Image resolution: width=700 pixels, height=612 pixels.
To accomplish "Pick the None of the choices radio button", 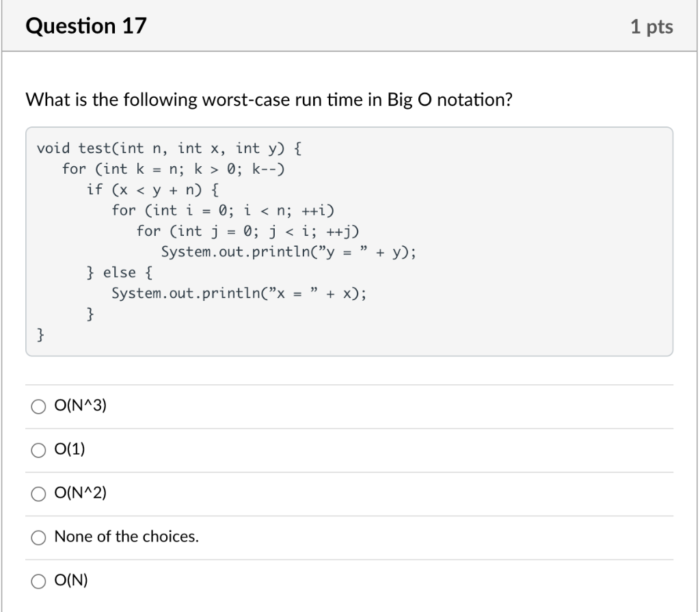I will point(38,537).
